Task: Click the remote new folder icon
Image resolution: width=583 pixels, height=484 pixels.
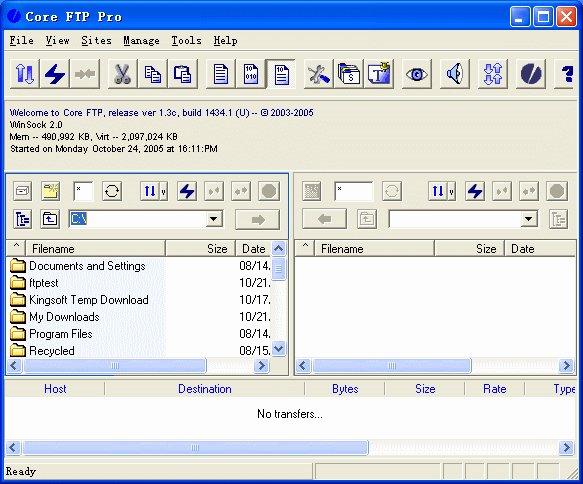Action: coord(312,191)
